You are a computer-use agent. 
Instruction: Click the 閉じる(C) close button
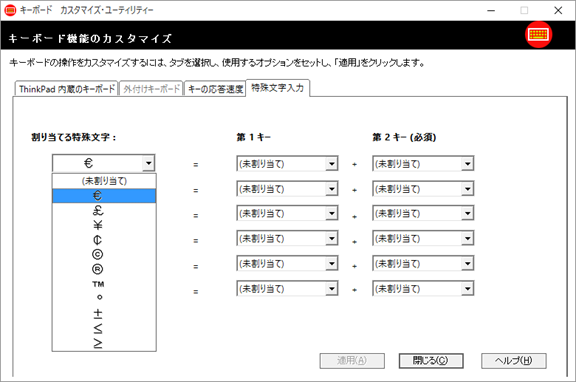(431, 361)
